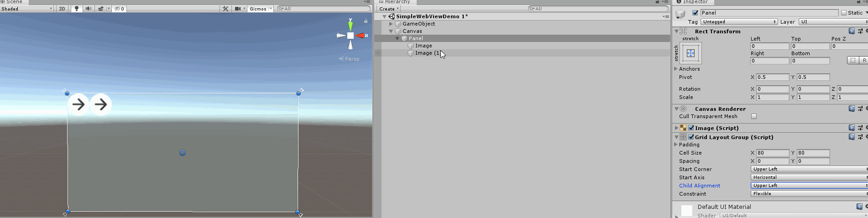
Task: Select the Canvas object in Hierarchy
Action: (412, 31)
